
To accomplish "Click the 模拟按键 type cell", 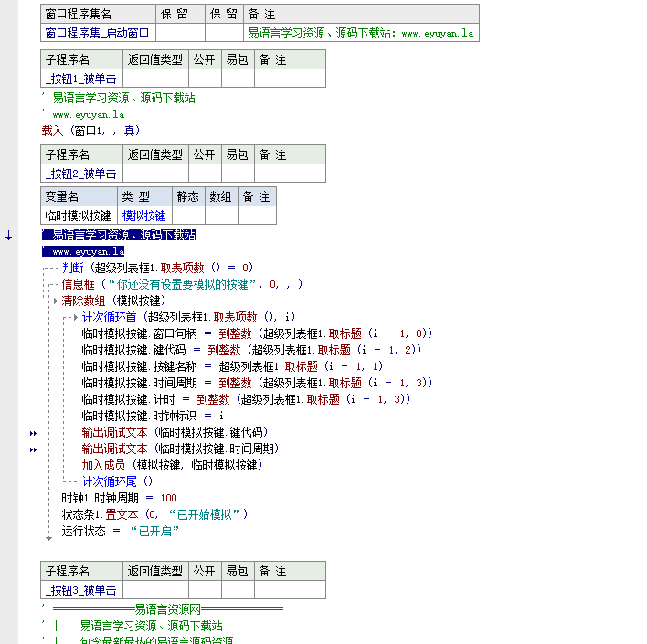I will (x=144, y=216).
